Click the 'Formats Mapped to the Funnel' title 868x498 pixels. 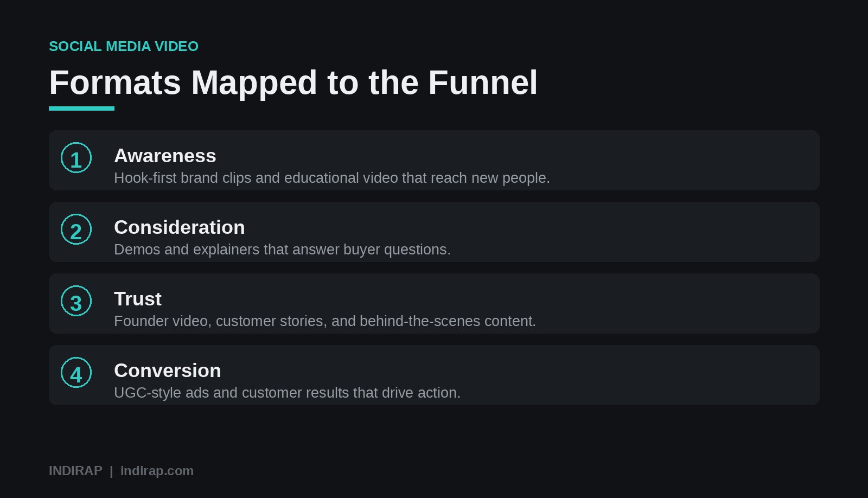point(293,82)
